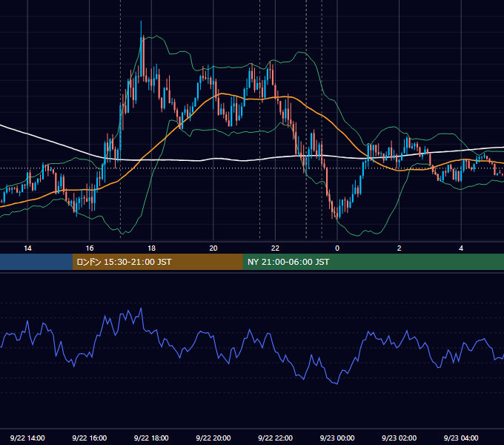Click the indicator line lowest point near 0:00
The height and width of the screenshot is (445, 504).
click(336, 383)
